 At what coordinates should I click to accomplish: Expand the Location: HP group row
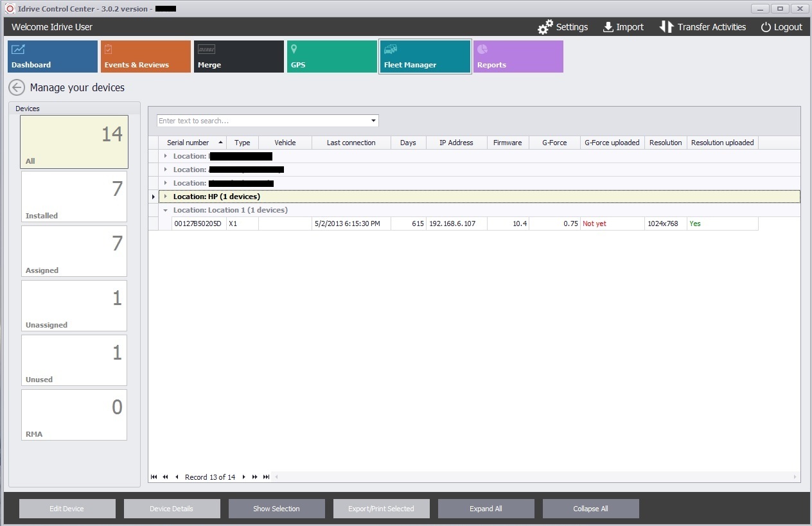coord(166,197)
